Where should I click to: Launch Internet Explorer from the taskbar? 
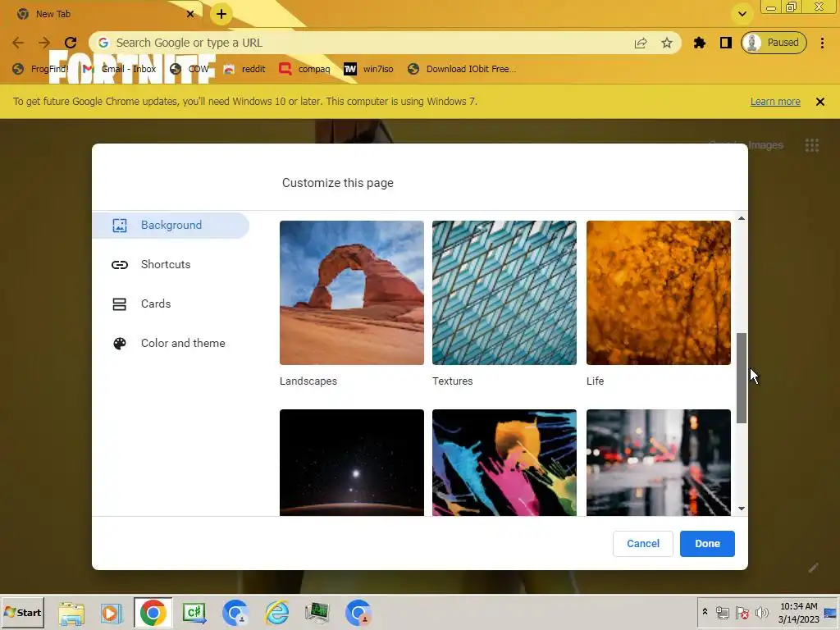pos(277,613)
